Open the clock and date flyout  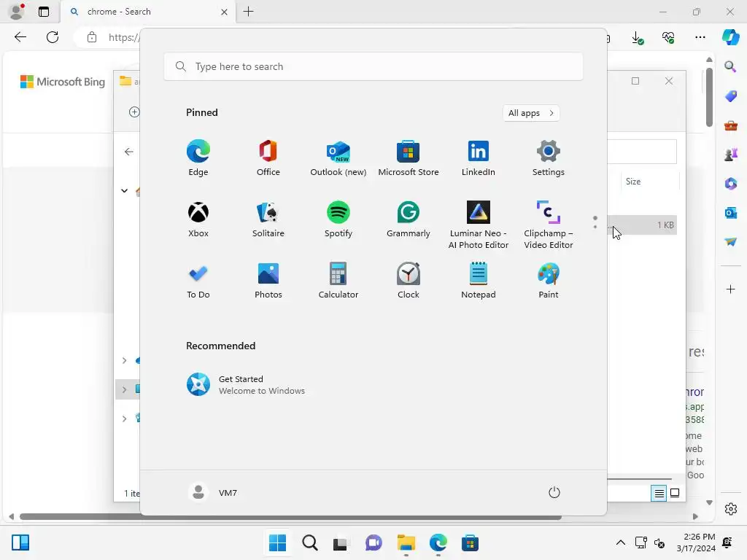point(696,542)
